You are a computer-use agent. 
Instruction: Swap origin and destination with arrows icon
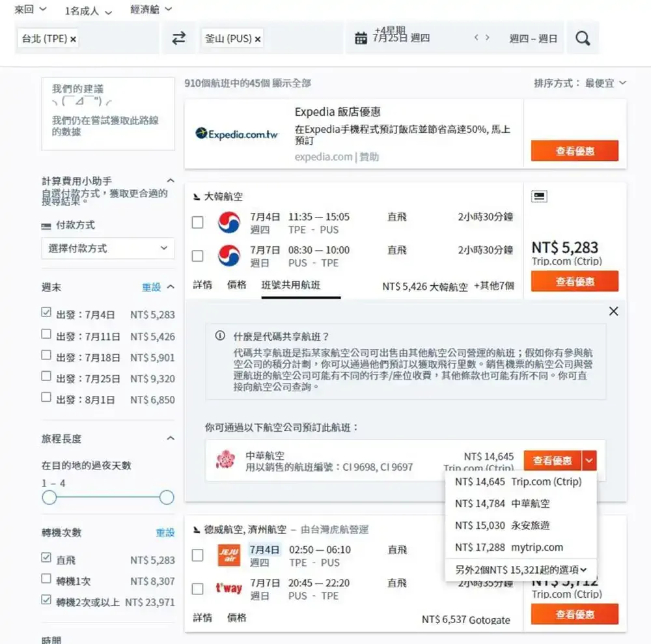(x=178, y=38)
